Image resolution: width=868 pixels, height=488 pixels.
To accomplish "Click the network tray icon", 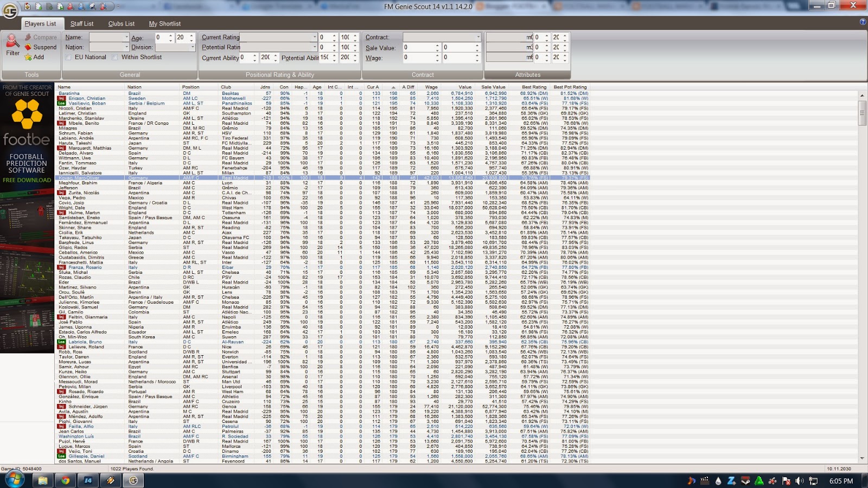I will (813, 481).
